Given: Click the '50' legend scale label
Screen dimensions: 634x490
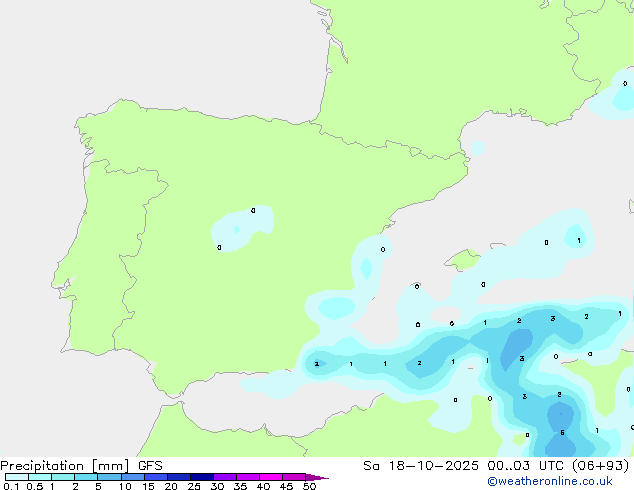Looking at the screenshot, I should (x=309, y=486).
